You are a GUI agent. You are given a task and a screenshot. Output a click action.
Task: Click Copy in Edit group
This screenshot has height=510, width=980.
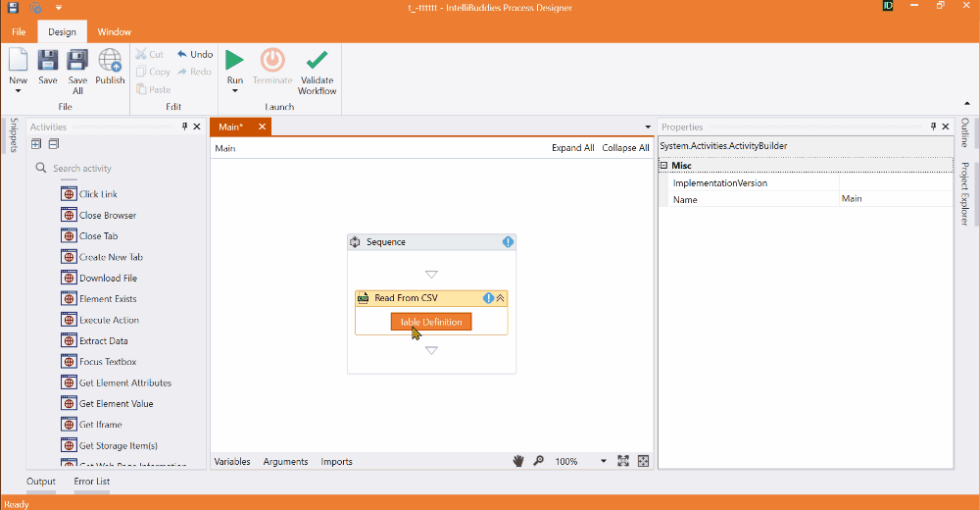coord(153,72)
